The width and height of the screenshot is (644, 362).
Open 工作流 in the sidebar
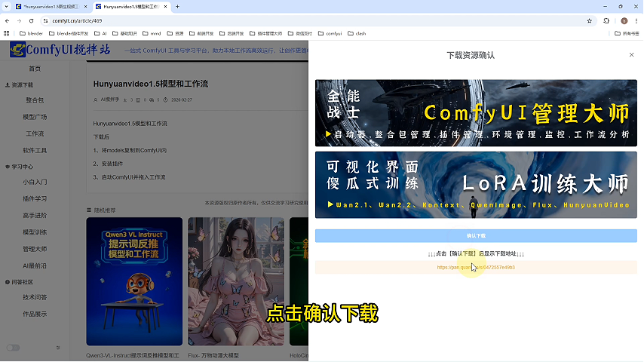[x=35, y=134]
